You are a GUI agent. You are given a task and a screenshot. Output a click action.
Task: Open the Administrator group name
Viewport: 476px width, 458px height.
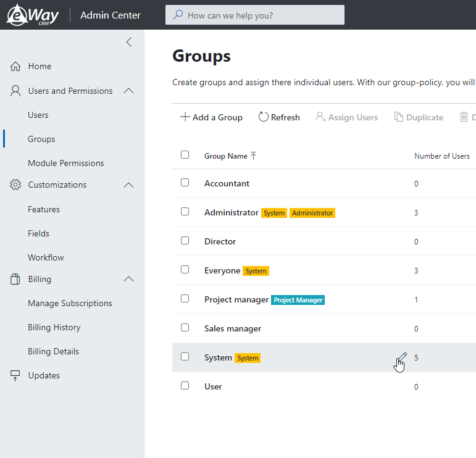pos(232,212)
